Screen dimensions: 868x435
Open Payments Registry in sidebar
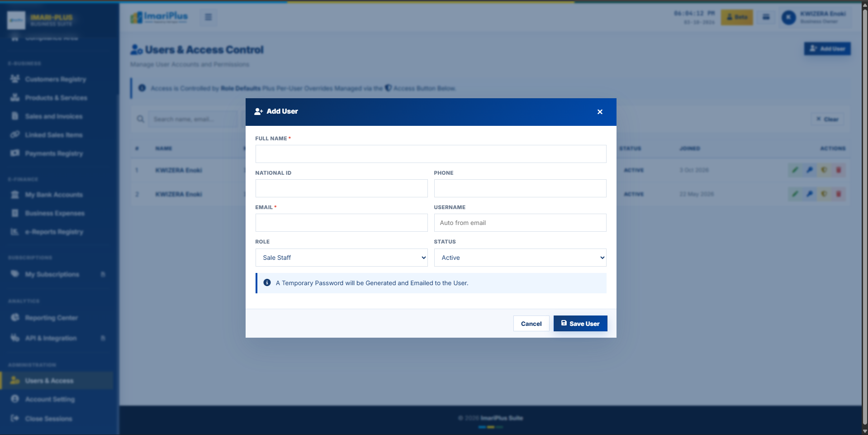(57, 153)
